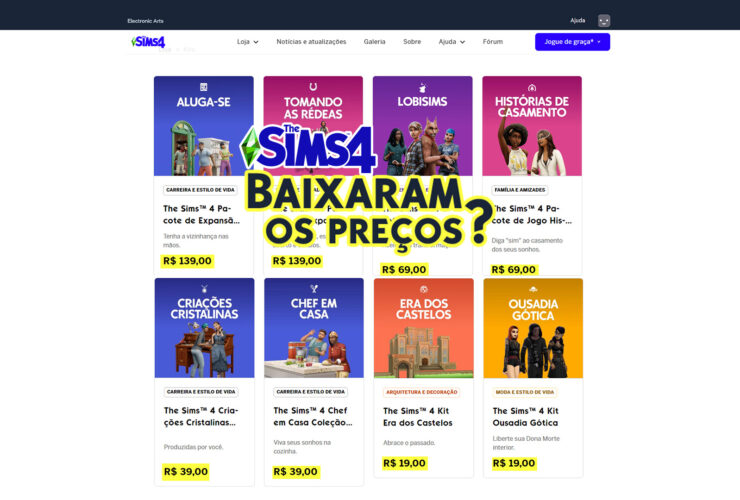Click the bat icon above Ousadia Gótica
740x500 pixels.
[533, 289]
